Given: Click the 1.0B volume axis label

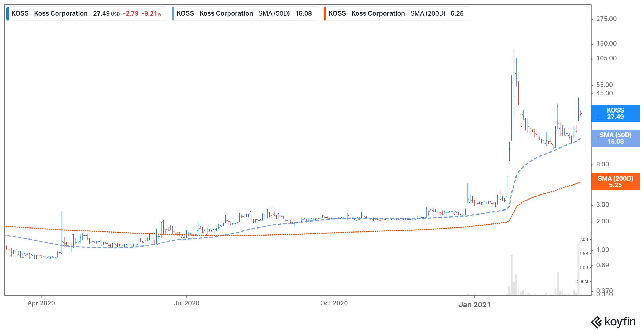Looking at the screenshot, I should pyautogui.click(x=584, y=267).
